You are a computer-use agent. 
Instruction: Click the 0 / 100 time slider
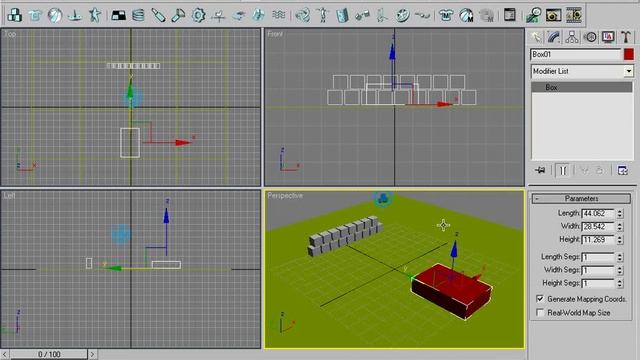click(49, 354)
